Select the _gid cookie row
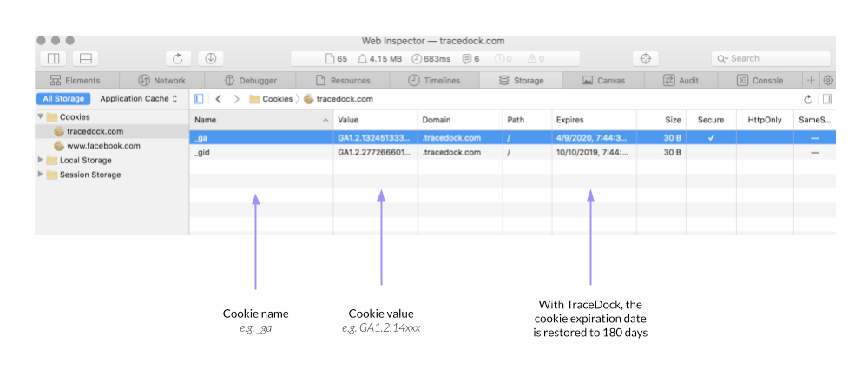This screenshot has width=868, height=370. [x=513, y=152]
